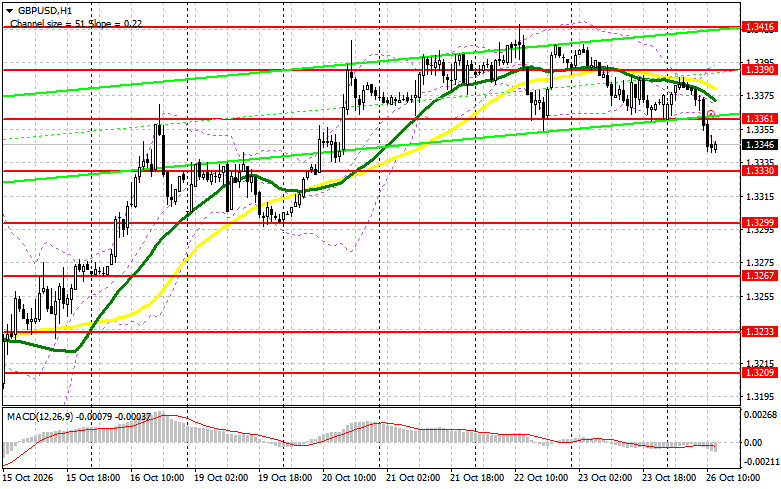Click the 20 Oct 10:00 time label
Viewport: 781px width, 489px height.
pos(349,478)
